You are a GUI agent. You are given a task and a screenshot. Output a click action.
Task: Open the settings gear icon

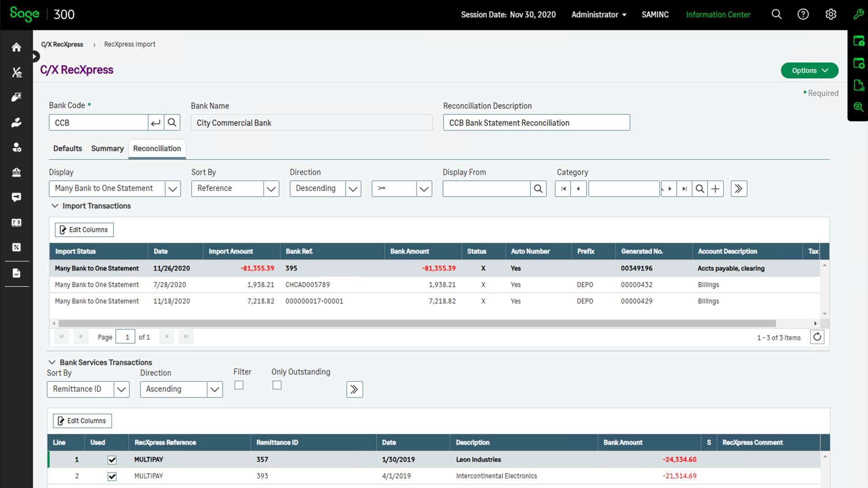pyautogui.click(x=830, y=14)
